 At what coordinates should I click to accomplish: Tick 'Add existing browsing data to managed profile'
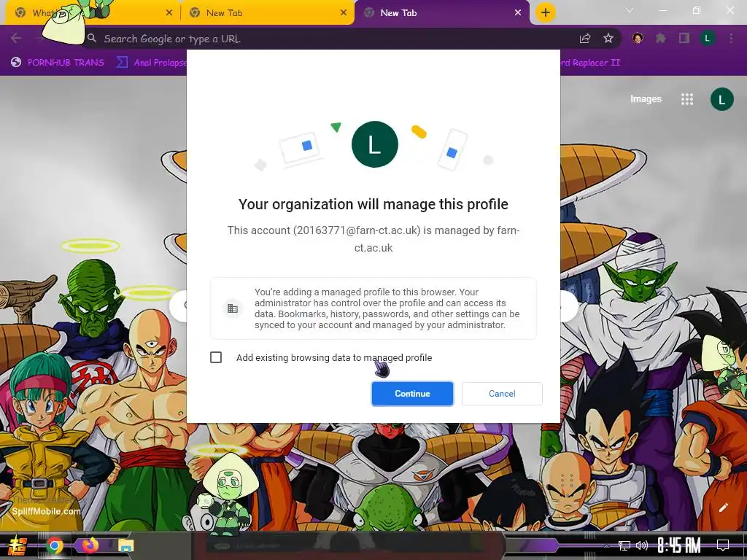(216, 357)
